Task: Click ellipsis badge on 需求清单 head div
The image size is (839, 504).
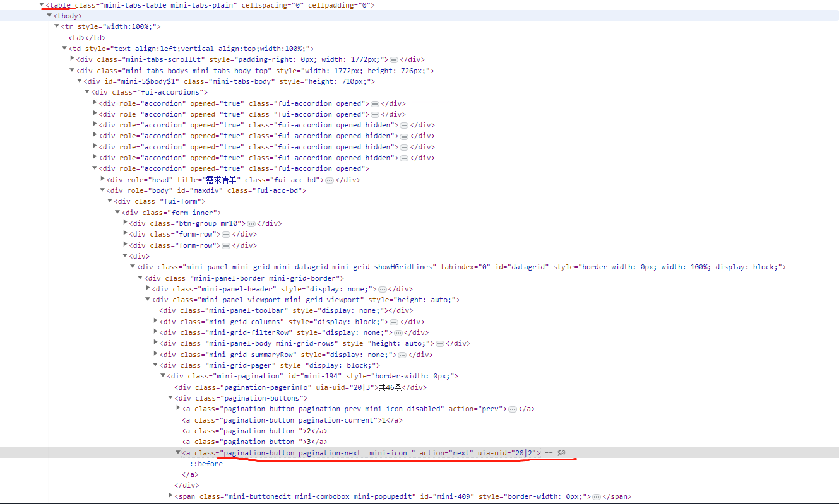Action: click(330, 180)
